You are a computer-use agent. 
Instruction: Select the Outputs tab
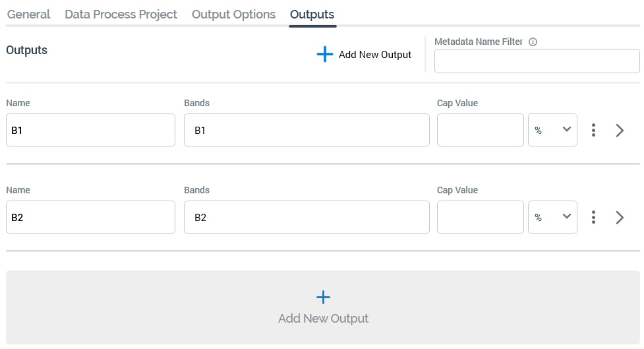click(x=312, y=15)
